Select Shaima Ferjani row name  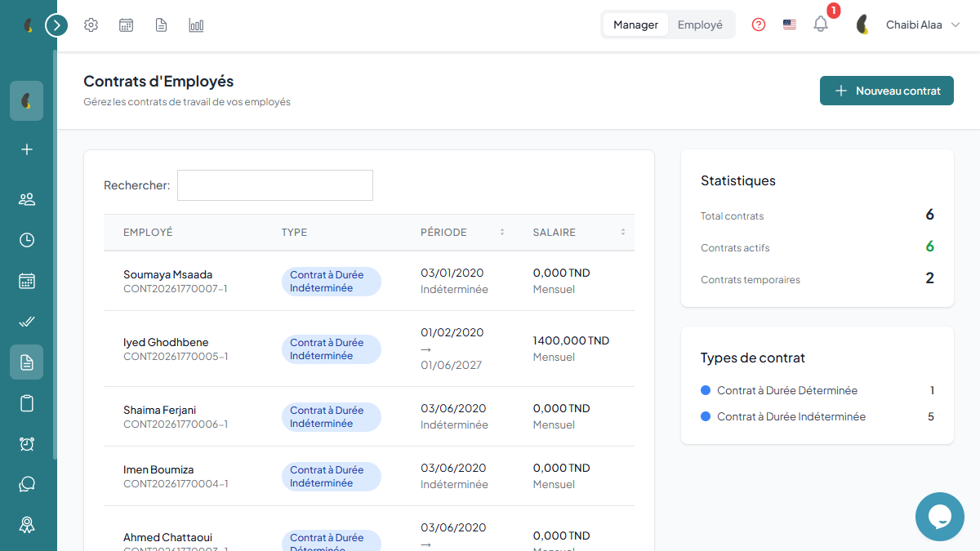160,410
